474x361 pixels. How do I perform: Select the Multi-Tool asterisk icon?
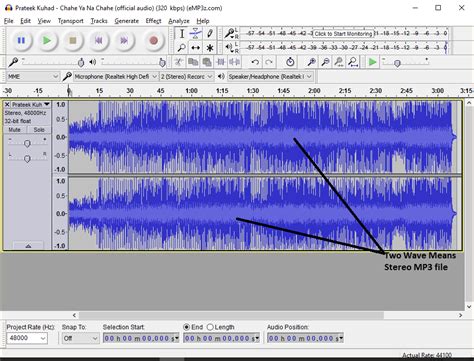tap(210, 48)
